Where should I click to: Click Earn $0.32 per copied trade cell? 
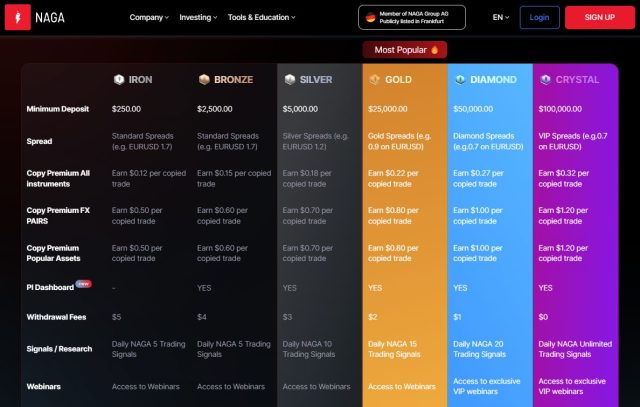[x=564, y=178]
